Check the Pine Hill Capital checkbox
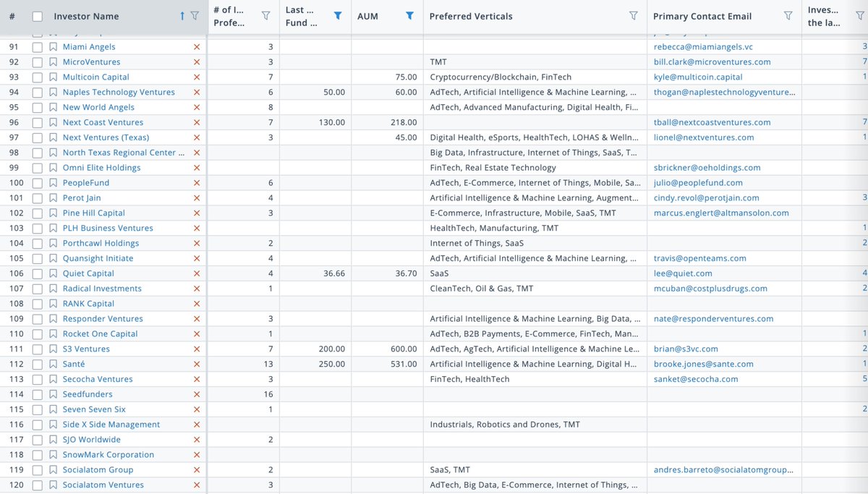 [x=38, y=213]
